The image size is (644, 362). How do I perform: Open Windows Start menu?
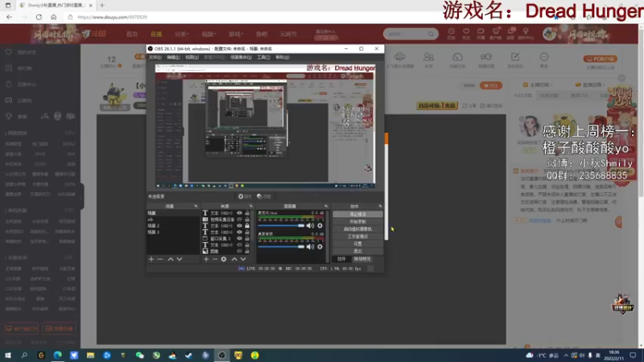pyautogui.click(x=8, y=355)
